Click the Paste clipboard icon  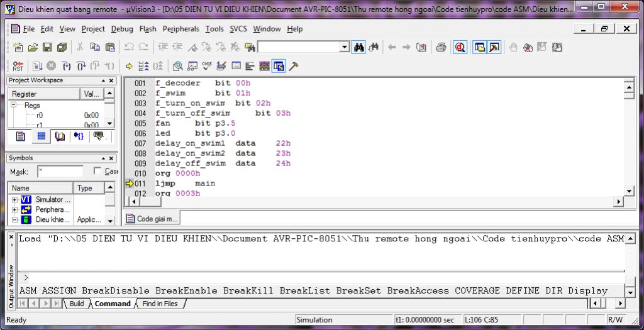pos(110,47)
